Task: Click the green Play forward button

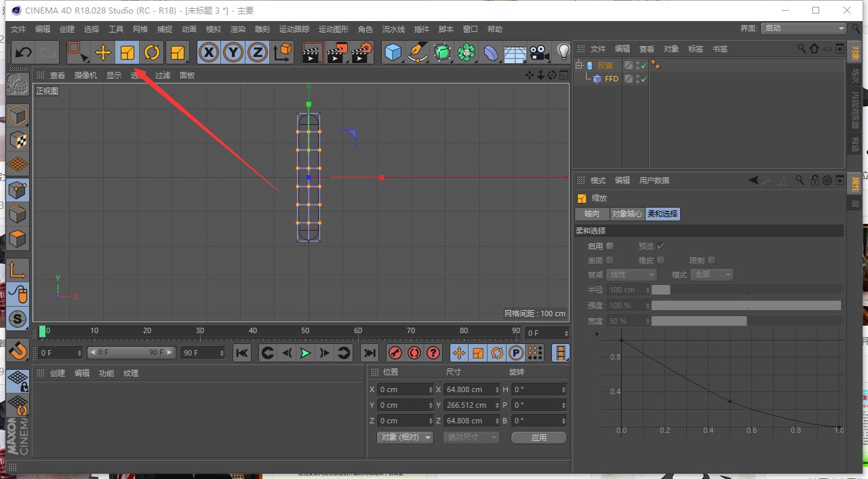Action: 305,353
